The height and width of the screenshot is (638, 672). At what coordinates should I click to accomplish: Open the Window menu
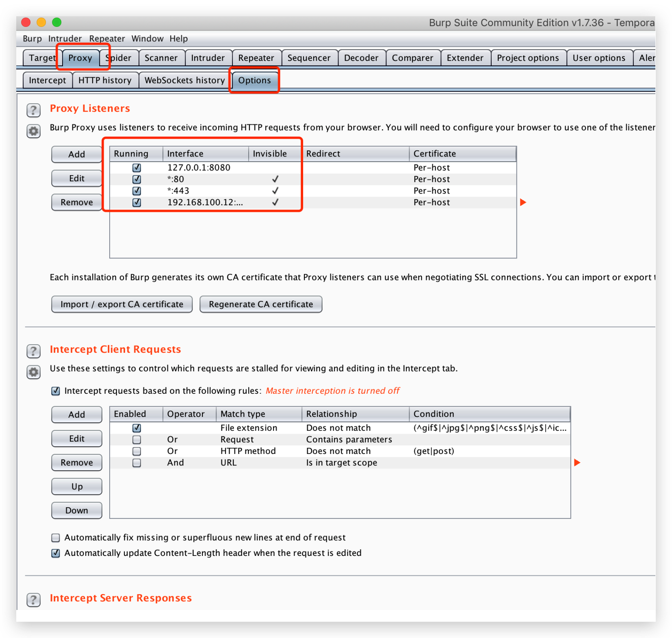coord(147,39)
